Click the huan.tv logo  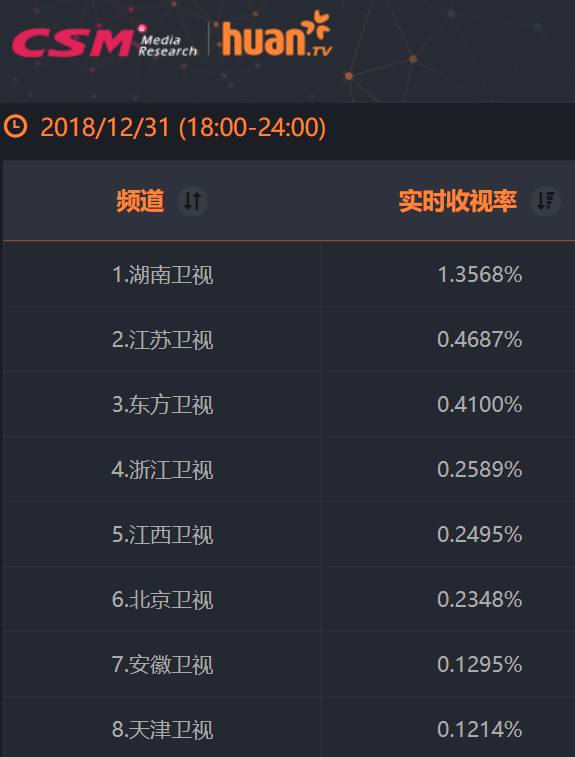277,34
